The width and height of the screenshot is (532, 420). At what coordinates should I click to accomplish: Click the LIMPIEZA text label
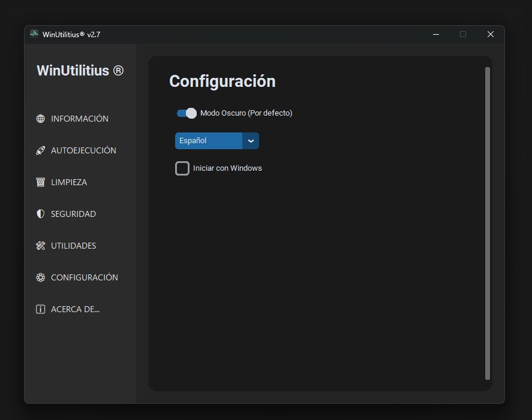coord(69,182)
